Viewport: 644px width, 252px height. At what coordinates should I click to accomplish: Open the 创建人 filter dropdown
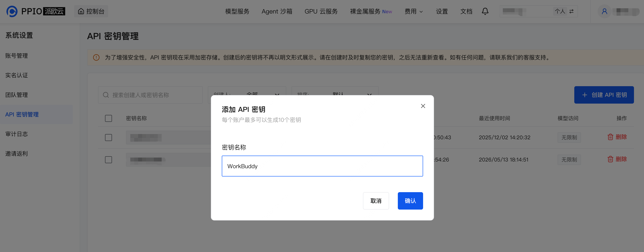247,95
